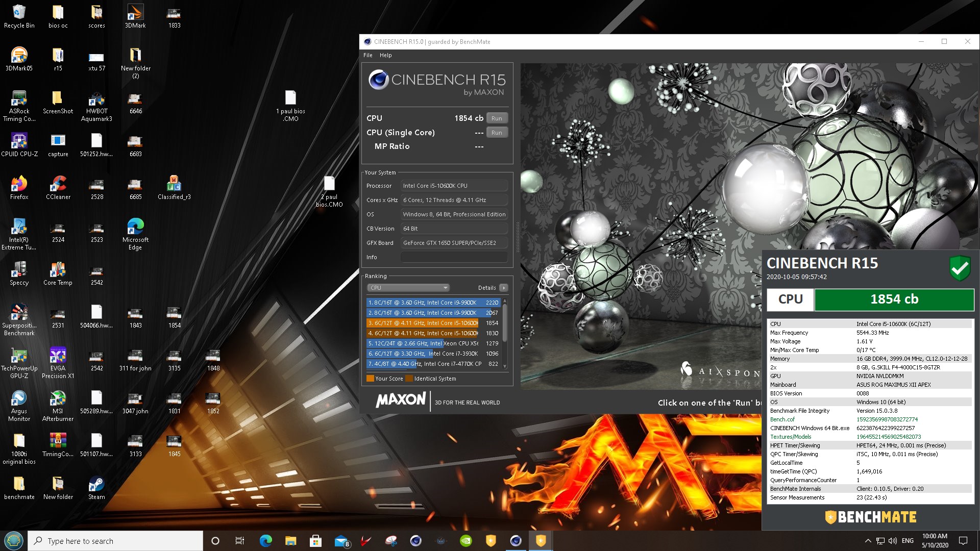Open Steam desktop shortcut

click(96, 488)
